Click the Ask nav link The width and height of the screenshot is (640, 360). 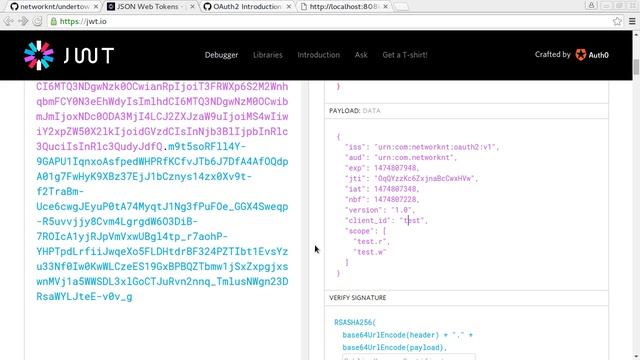[361, 55]
